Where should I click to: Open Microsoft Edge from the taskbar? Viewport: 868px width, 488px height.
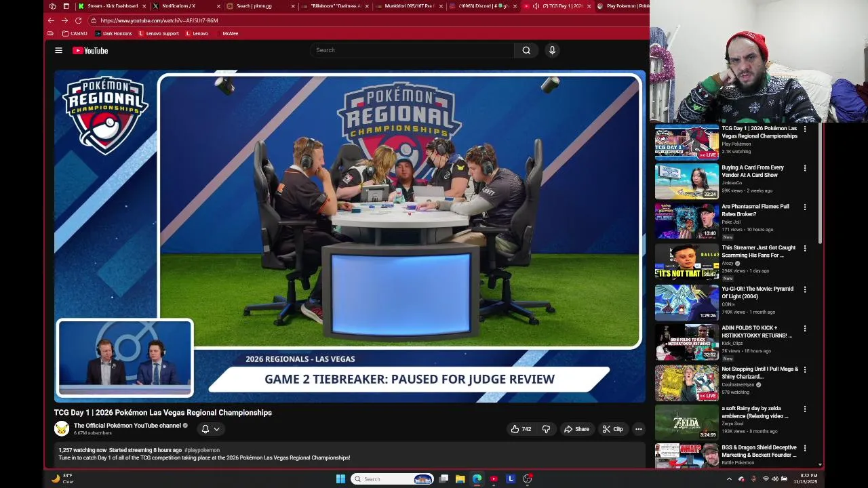[477, 479]
